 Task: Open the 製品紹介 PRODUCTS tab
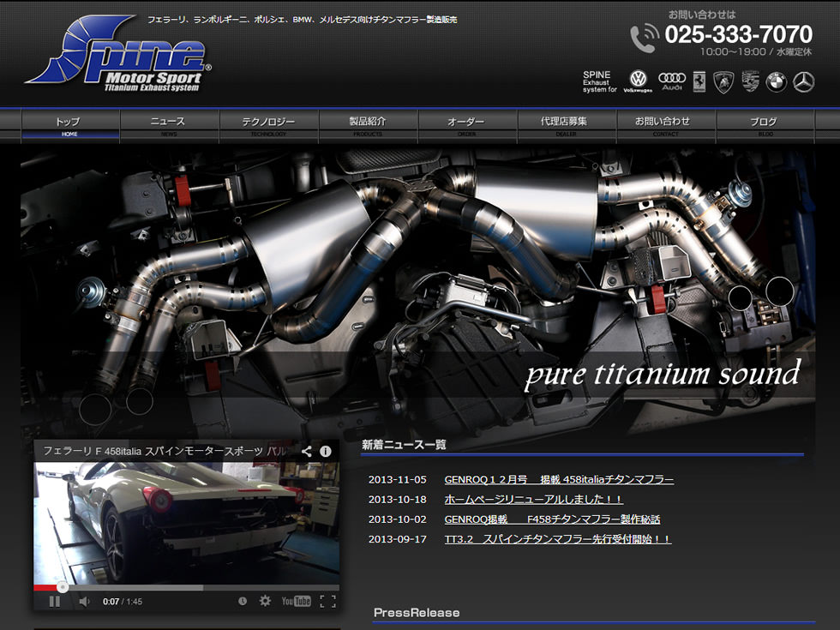368,127
